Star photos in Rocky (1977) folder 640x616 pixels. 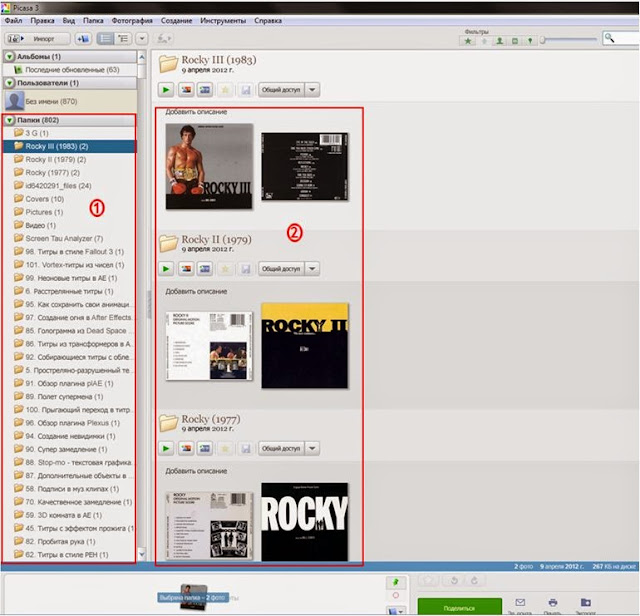tap(225, 449)
